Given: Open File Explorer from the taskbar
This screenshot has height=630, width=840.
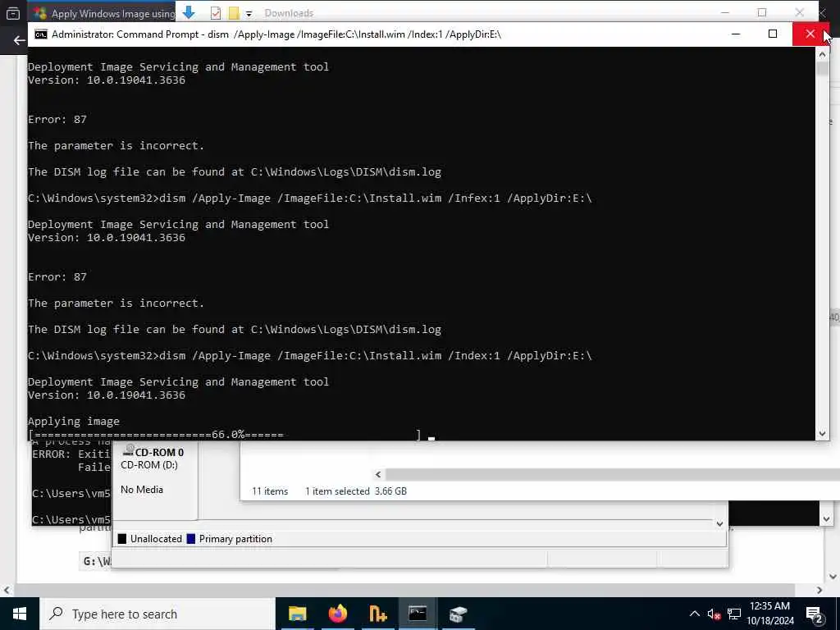Looking at the screenshot, I should click(x=297, y=614).
